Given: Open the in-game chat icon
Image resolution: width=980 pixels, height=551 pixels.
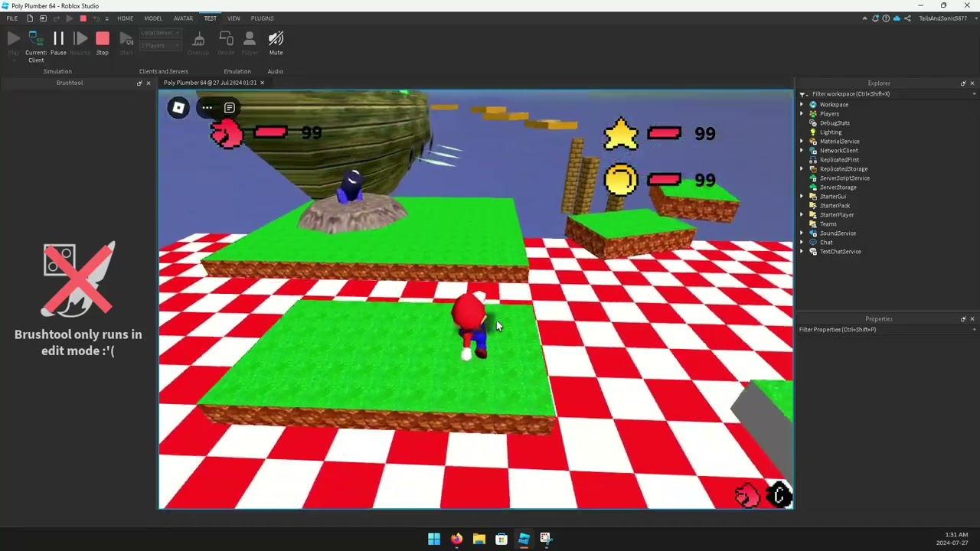Looking at the screenshot, I should 229,108.
